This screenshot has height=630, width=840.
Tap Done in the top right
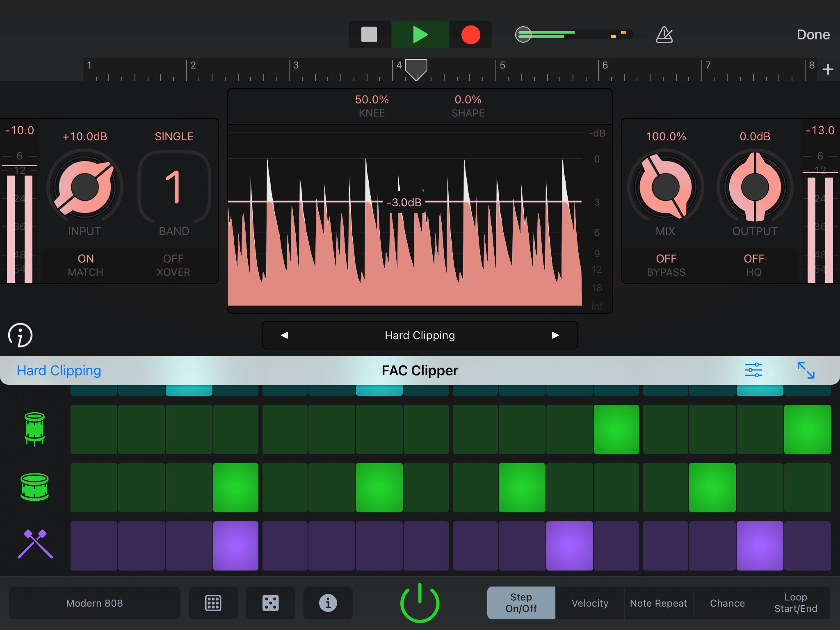click(813, 35)
